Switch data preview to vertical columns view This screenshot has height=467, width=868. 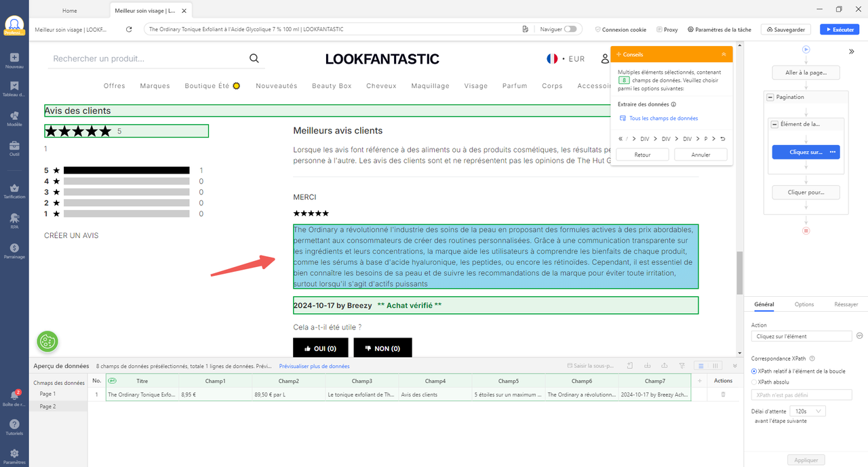point(715,366)
